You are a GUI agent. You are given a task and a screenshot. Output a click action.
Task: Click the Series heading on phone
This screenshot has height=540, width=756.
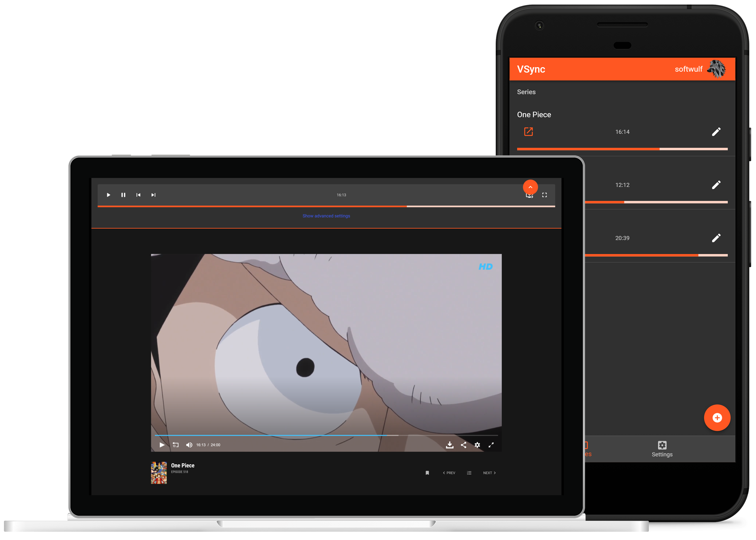pos(526,92)
